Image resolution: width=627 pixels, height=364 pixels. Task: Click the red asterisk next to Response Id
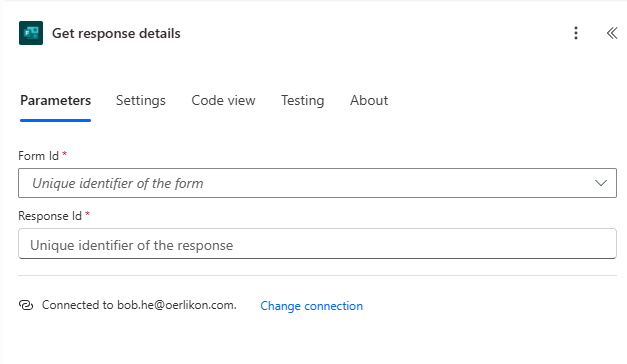tap(88, 214)
